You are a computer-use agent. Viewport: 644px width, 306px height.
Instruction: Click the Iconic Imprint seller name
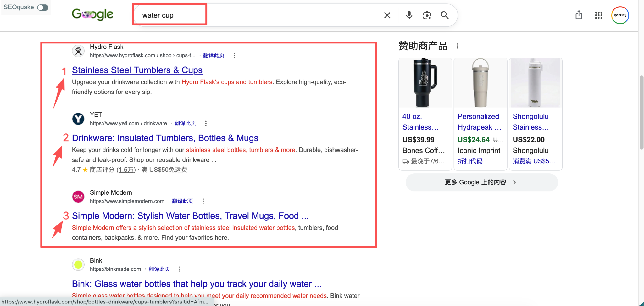click(x=479, y=151)
